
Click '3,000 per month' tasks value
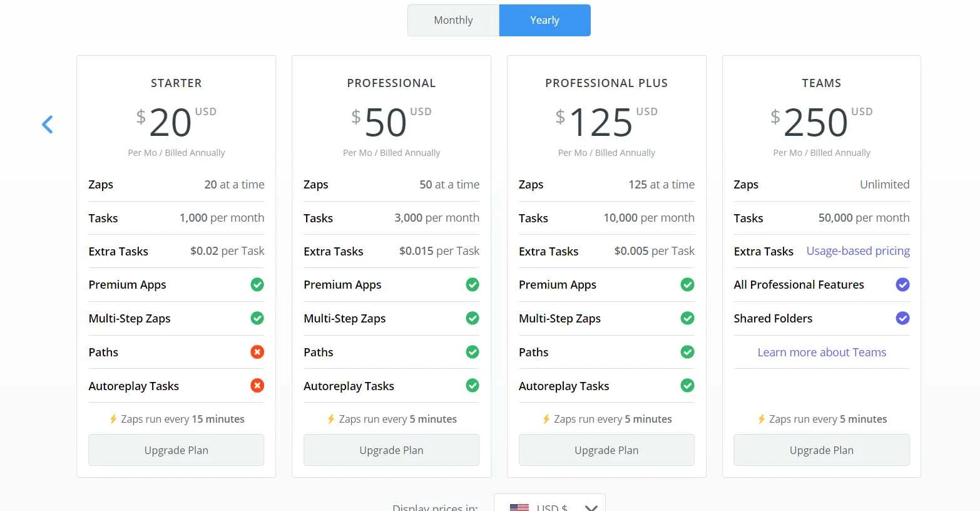click(x=437, y=218)
